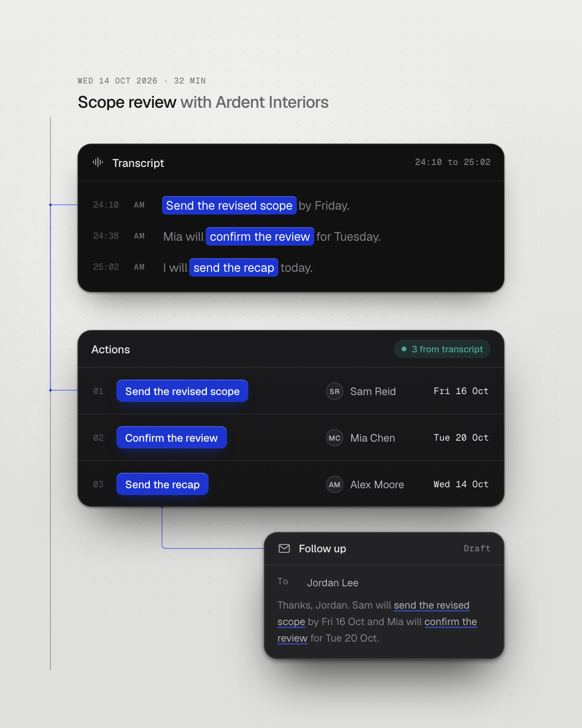Click speaker label AM on the 24:10 line

pyautogui.click(x=139, y=205)
